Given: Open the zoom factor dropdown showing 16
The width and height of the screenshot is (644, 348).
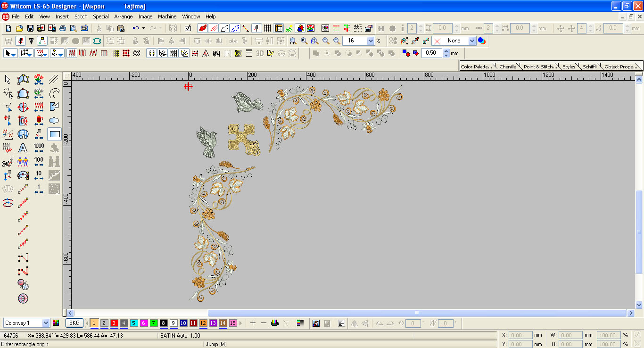Looking at the screenshot, I should [370, 41].
